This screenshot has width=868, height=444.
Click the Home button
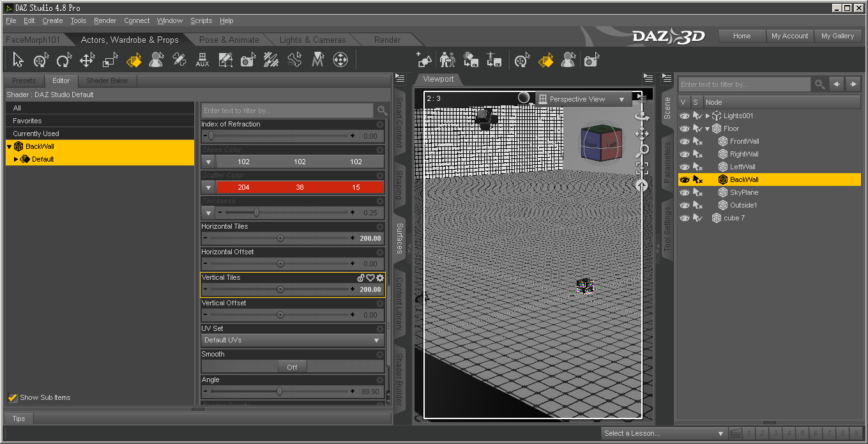tap(742, 36)
